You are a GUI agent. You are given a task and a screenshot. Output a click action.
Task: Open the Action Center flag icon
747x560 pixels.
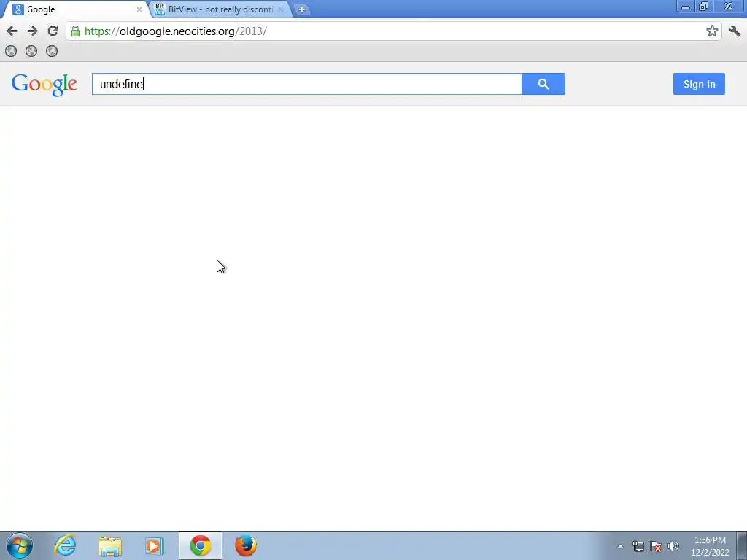(656, 546)
